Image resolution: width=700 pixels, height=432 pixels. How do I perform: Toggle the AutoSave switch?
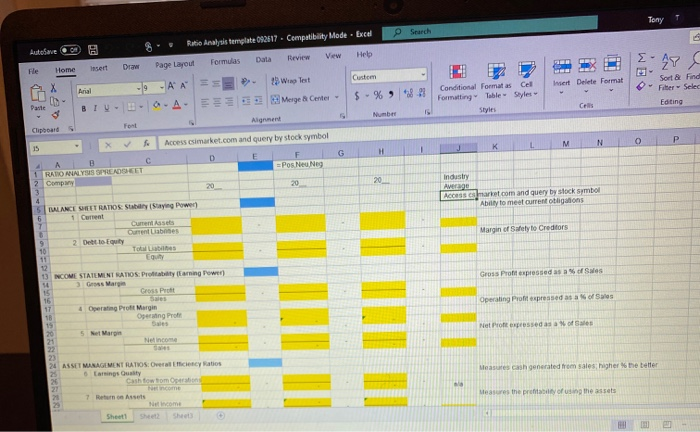pos(70,50)
